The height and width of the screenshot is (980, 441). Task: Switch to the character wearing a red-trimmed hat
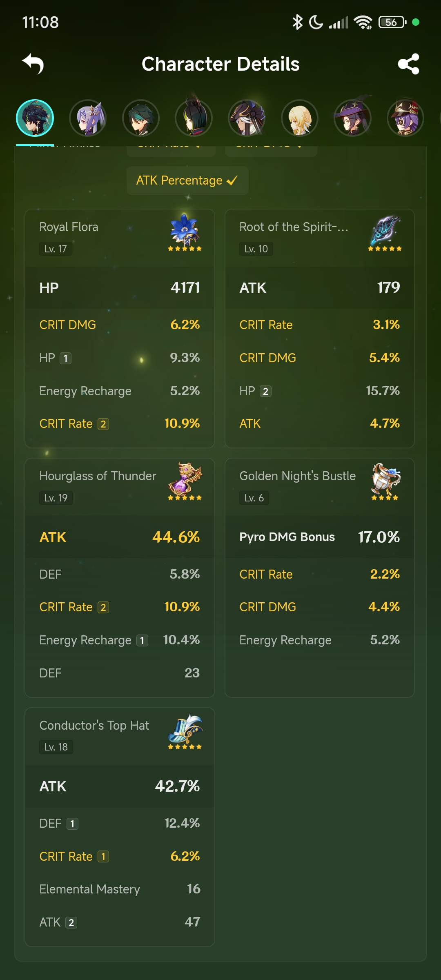coord(405,118)
